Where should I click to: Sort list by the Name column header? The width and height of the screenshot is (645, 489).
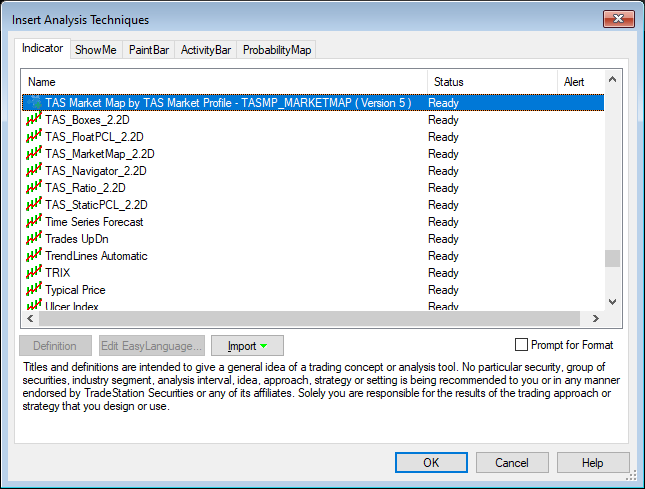(x=225, y=82)
